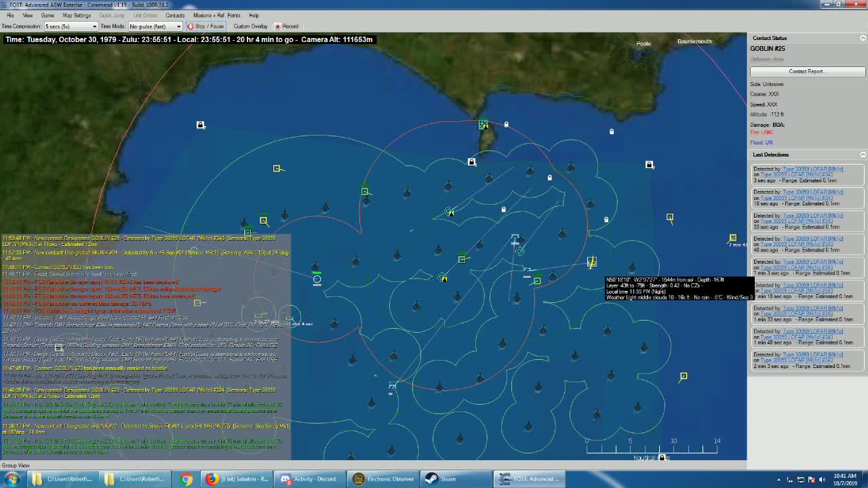Select helicopter icon near map center
Image resolution: width=868 pixels, height=488 pixels.
[x=515, y=239]
